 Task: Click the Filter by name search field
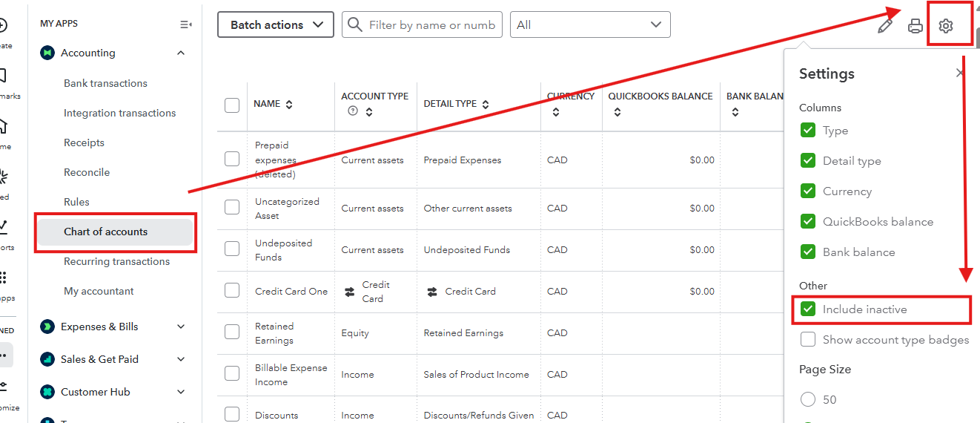pyautogui.click(x=431, y=24)
